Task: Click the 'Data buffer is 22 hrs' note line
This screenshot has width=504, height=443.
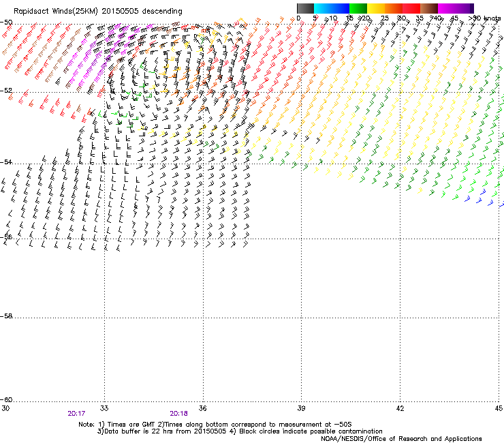Action: coord(240,431)
